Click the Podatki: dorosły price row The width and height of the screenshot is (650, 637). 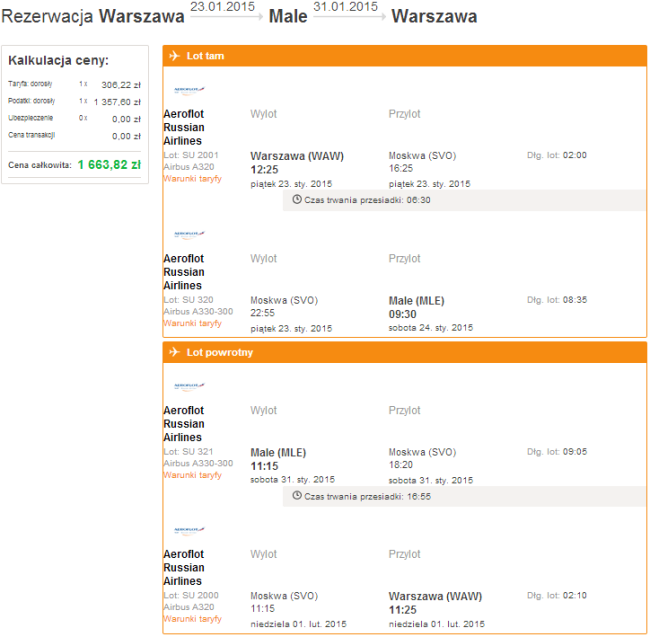pos(74,101)
